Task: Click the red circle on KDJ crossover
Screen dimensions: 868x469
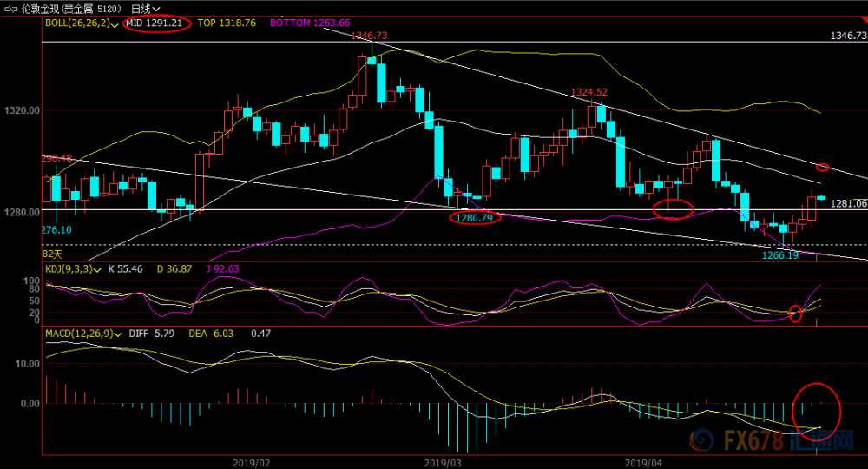Action: pos(795,314)
